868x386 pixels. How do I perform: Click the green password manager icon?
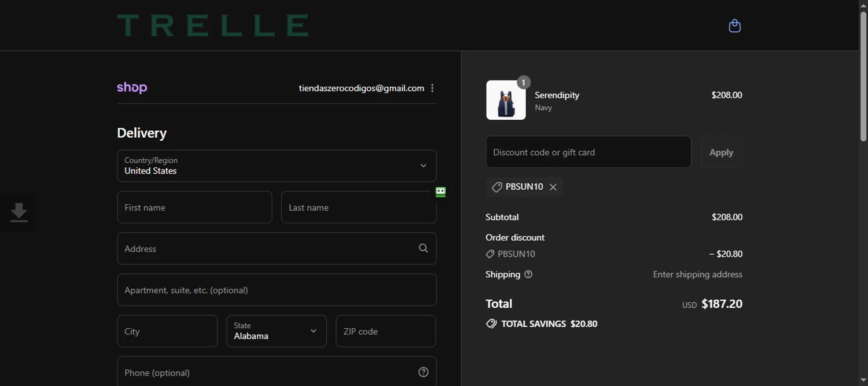tap(440, 192)
